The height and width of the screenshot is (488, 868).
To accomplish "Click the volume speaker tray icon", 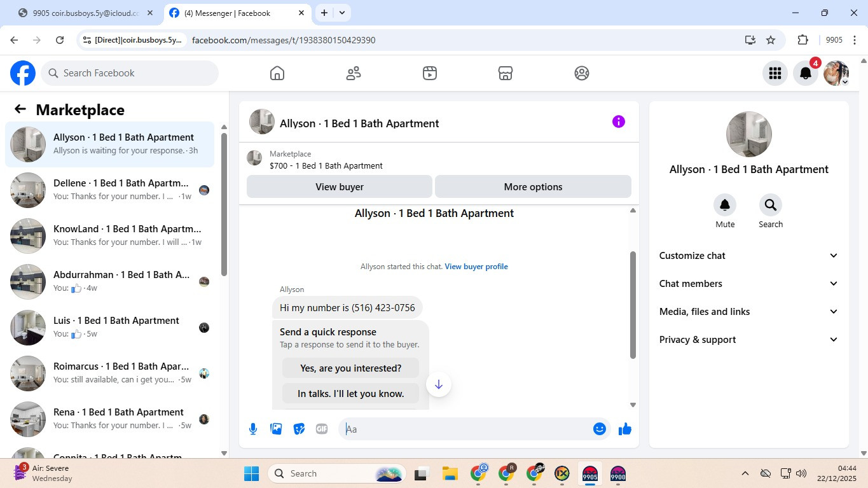I will pos(801,473).
